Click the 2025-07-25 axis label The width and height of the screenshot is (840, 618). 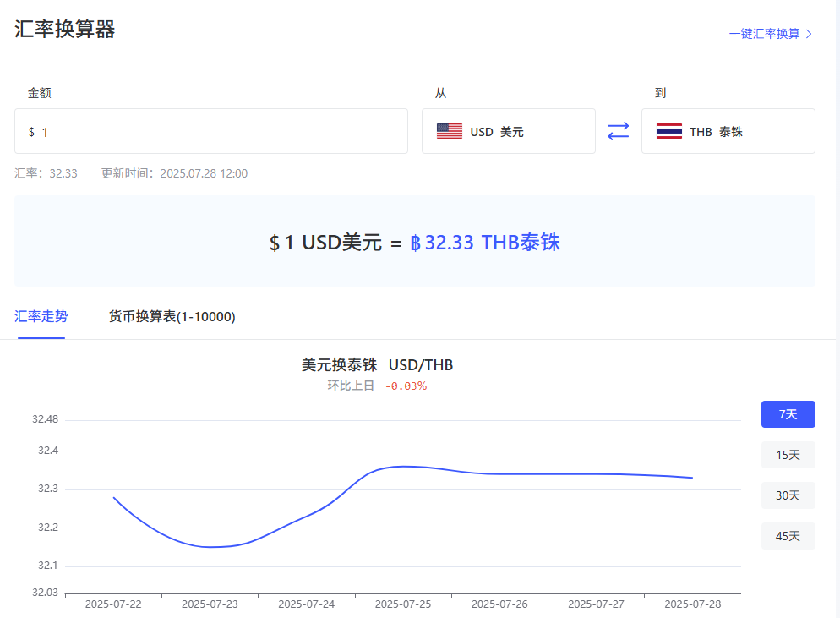[403, 604]
